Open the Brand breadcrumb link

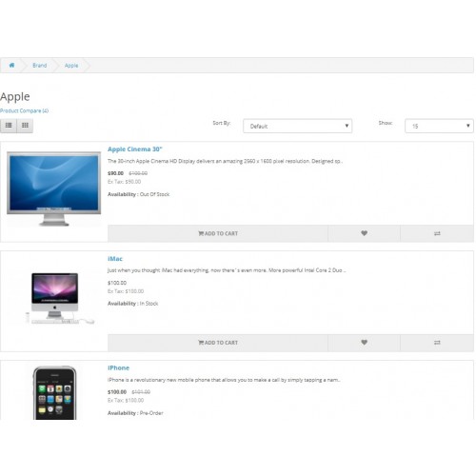tap(40, 66)
